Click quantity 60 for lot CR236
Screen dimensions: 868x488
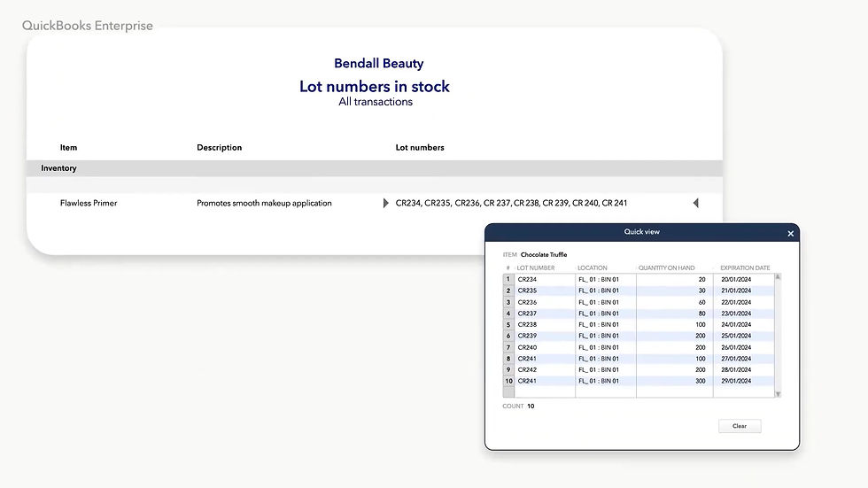pyautogui.click(x=701, y=302)
